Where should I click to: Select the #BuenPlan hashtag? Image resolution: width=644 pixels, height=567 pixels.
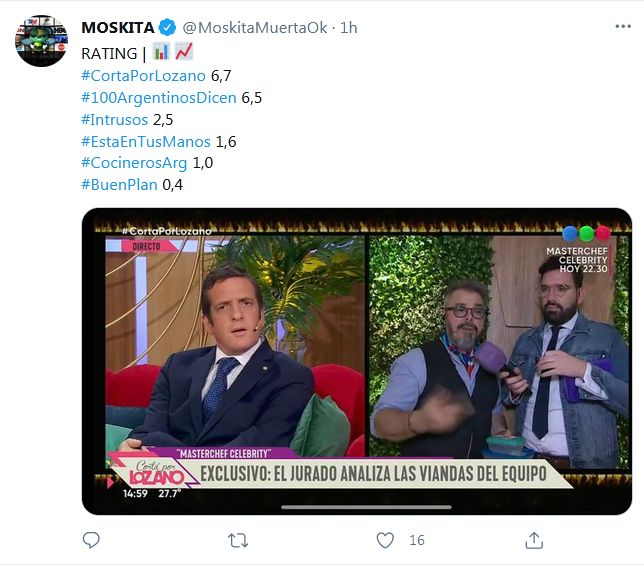click(120, 185)
